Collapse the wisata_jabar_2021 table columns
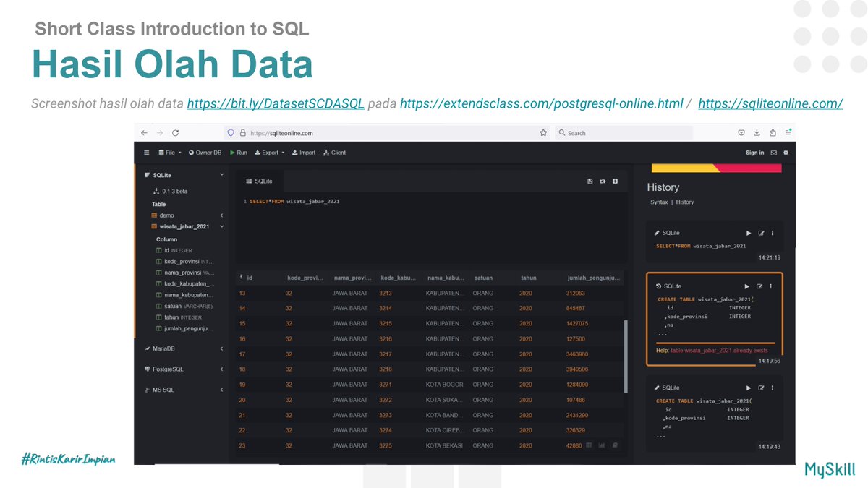The width and height of the screenshot is (868, 488). tap(222, 226)
